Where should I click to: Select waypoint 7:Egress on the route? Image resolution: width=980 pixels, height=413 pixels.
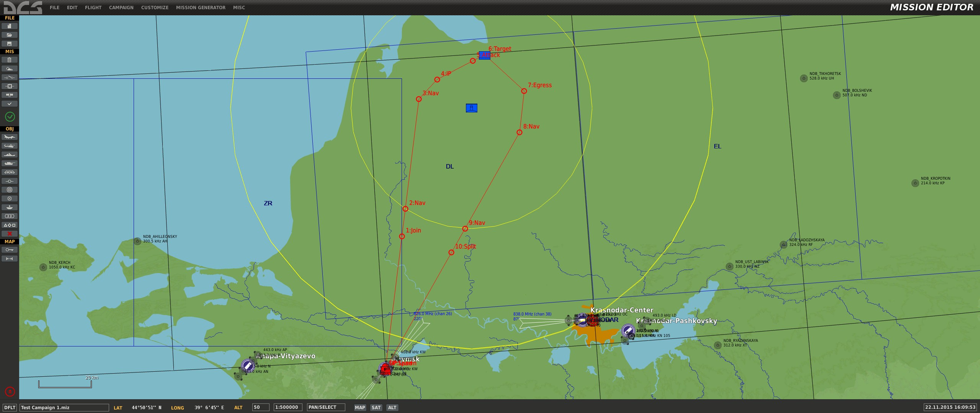point(524,91)
